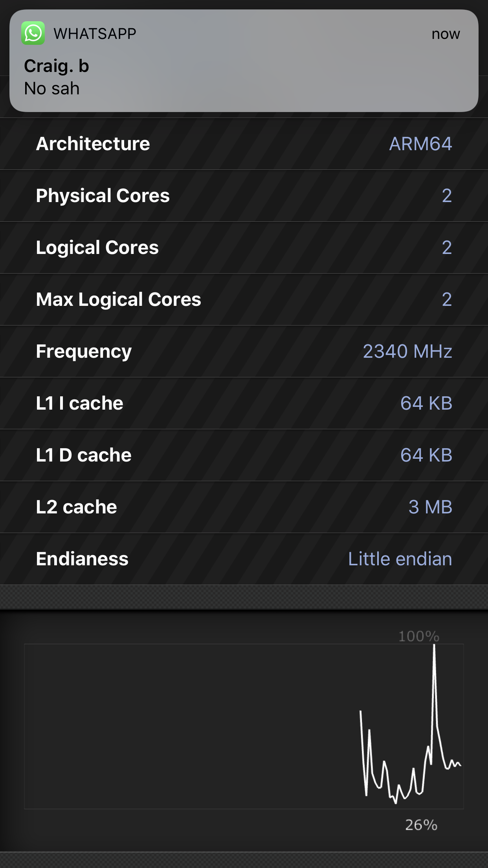Tap the Max Logical Cores entry
Image resolution: width=488 pixels, height=868 pixels.
[244, 300]
